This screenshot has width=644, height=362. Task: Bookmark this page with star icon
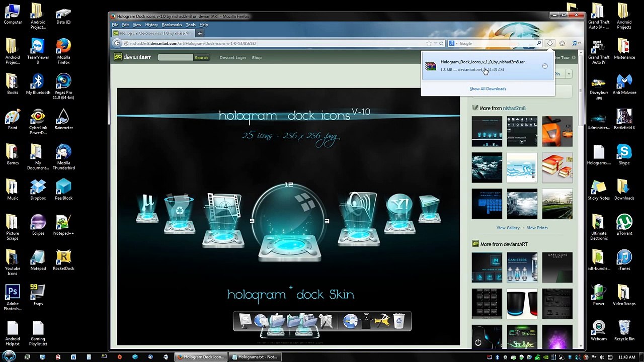pos(429,43)
